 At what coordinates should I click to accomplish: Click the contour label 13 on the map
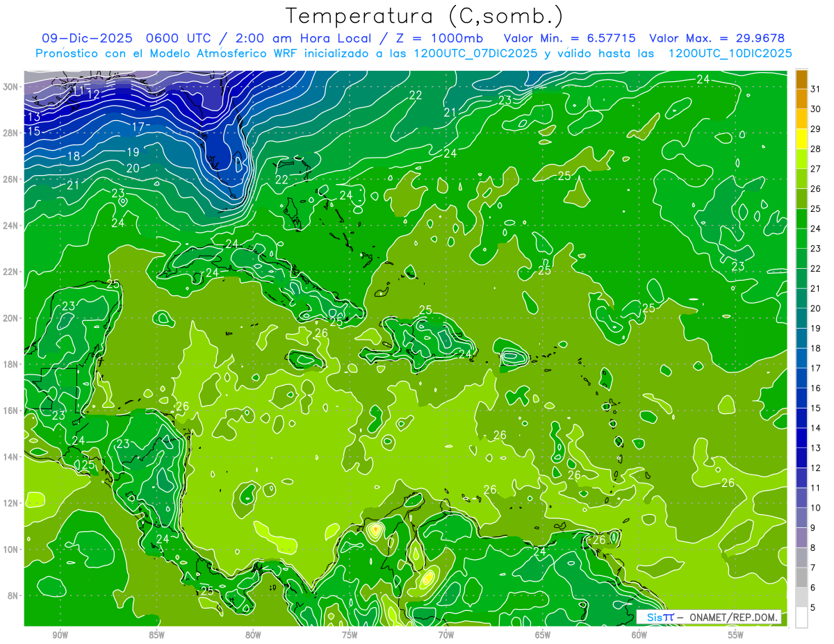[33, 117]
